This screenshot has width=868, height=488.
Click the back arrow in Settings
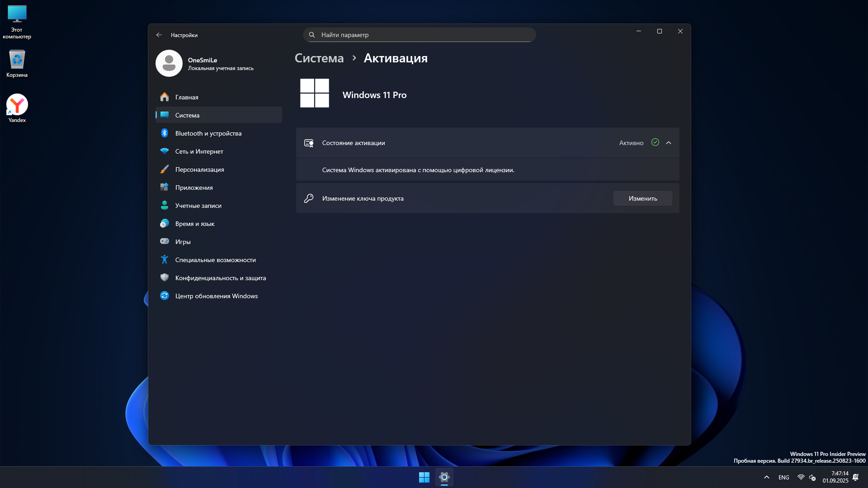(159, 35)
